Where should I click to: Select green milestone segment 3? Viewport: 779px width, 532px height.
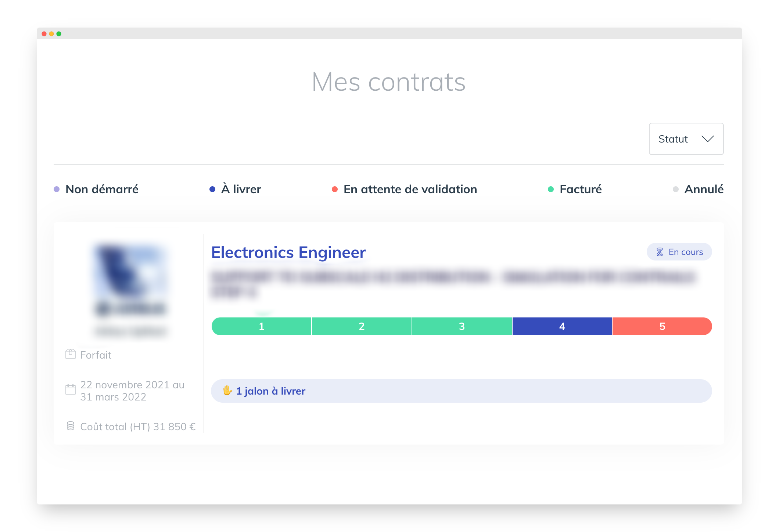click(462, 326)
